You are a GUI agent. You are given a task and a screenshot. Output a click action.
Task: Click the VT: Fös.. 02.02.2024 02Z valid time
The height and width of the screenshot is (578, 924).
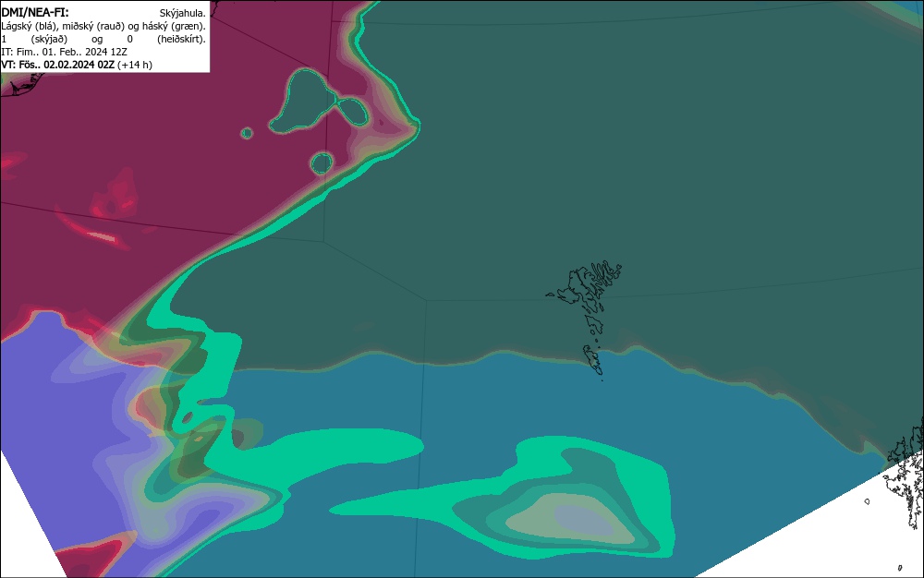tap(57, 65)
